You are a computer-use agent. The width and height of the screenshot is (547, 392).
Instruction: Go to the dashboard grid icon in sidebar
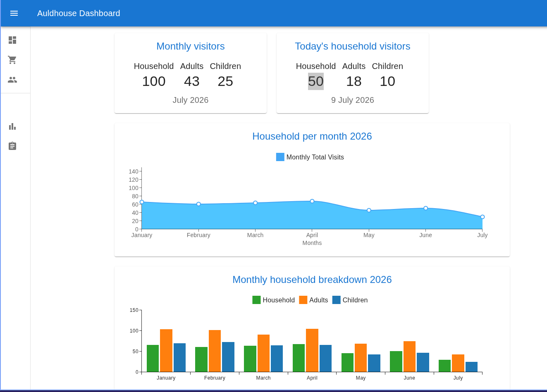pyautogui.click(x=12, y=40)
